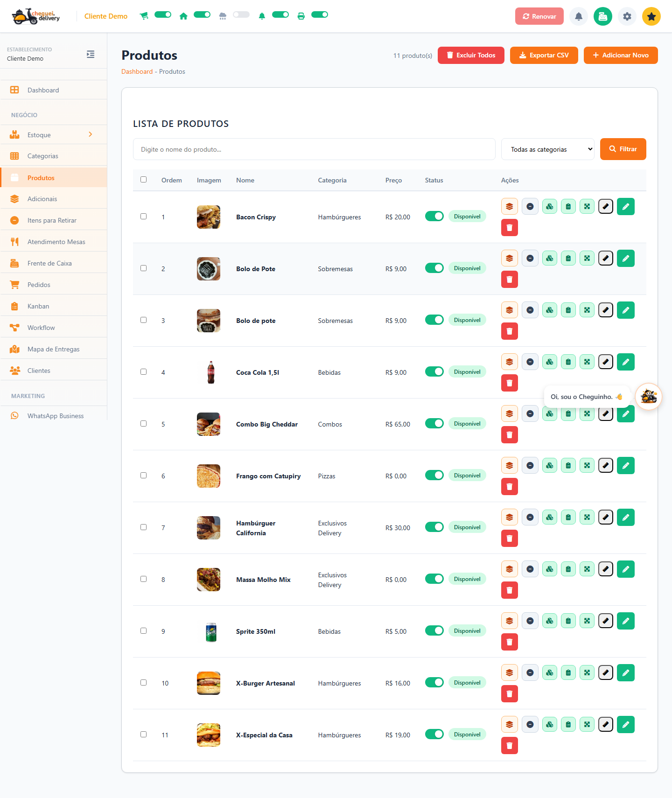Open the settings gear icon in header
The width and height of the screenshot is (672, 798).
click(627, 16)
